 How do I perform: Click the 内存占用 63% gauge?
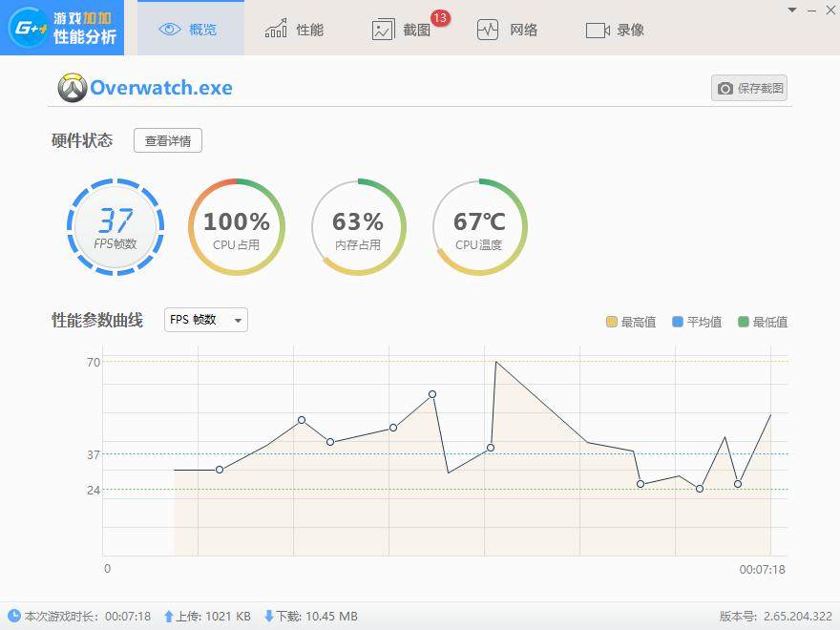(x=358, y=226)
